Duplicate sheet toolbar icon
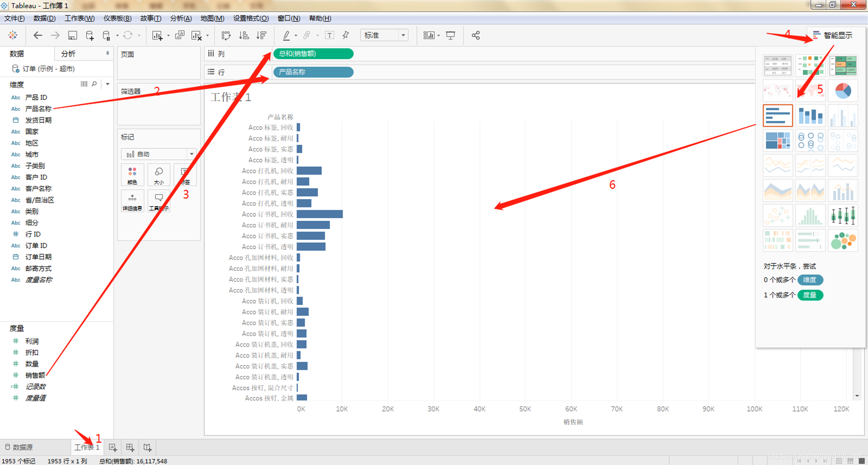The image size is (868, 465). 180,35
